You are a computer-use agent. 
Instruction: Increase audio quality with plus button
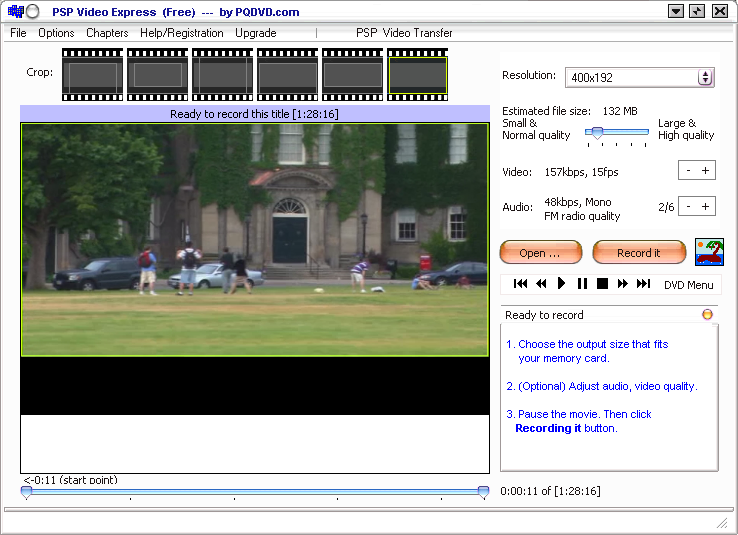(x=706, y=206)
